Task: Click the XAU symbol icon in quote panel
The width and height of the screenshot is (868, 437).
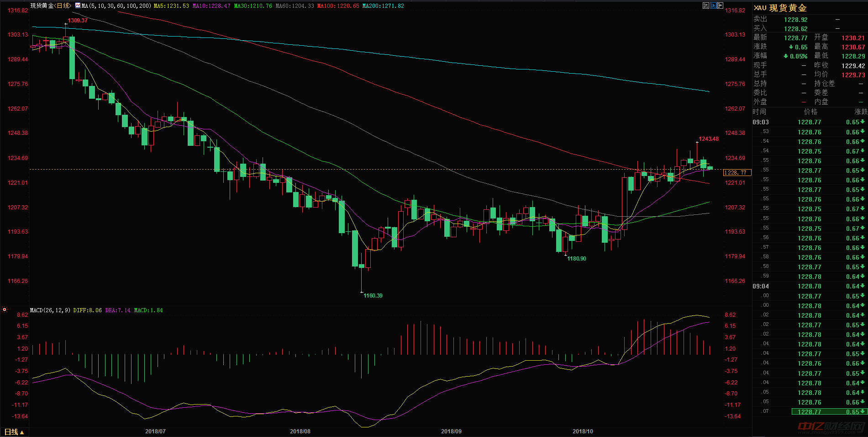Action: pyautogui.click(x=760, y=8)
